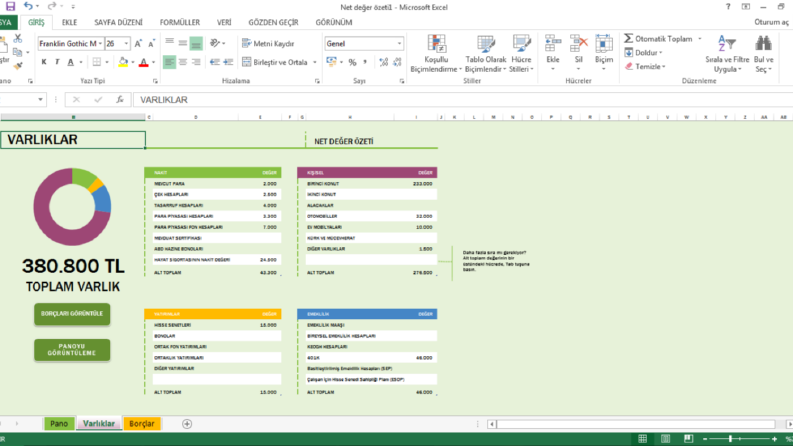Open Koşullu Biçimlendirme menu
793x446 pixels.
pyautogui.click(x=436, y=54)
